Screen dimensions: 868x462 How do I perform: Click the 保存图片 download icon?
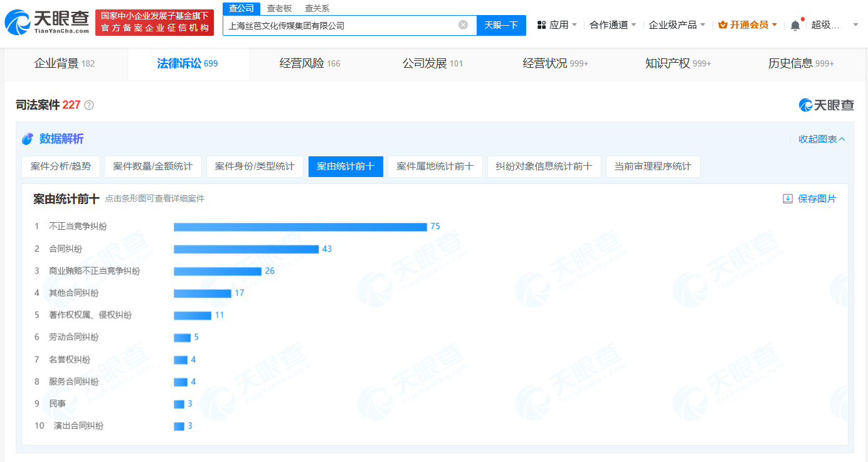pos(788,199)
